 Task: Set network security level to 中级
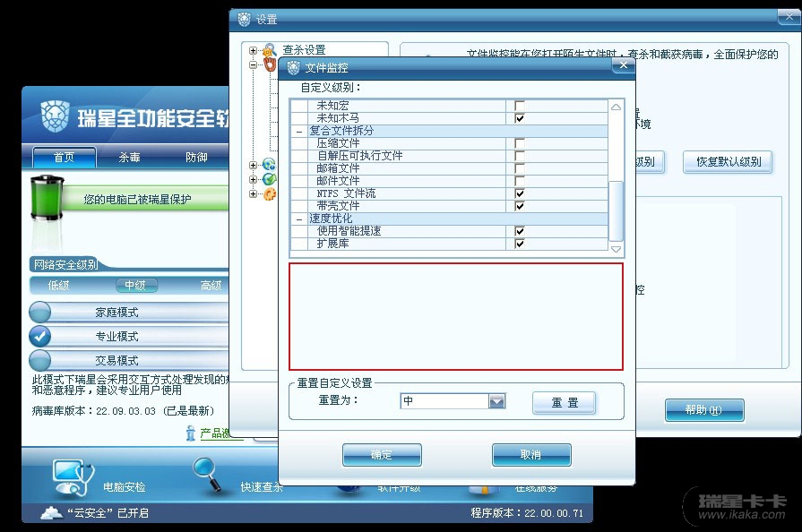tap(135, 286)
